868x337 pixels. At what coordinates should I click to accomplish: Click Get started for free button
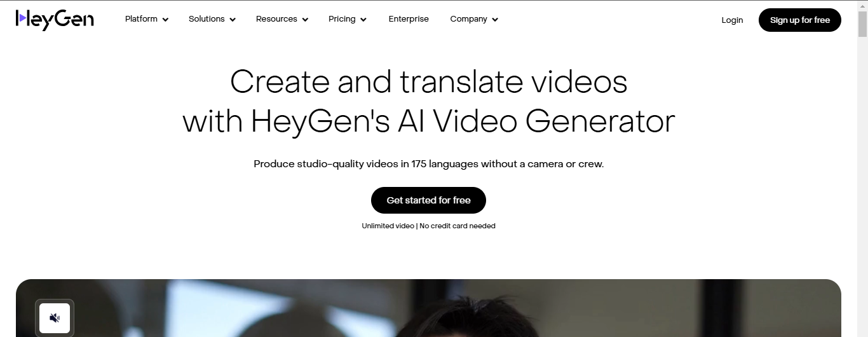click(428, 200)
